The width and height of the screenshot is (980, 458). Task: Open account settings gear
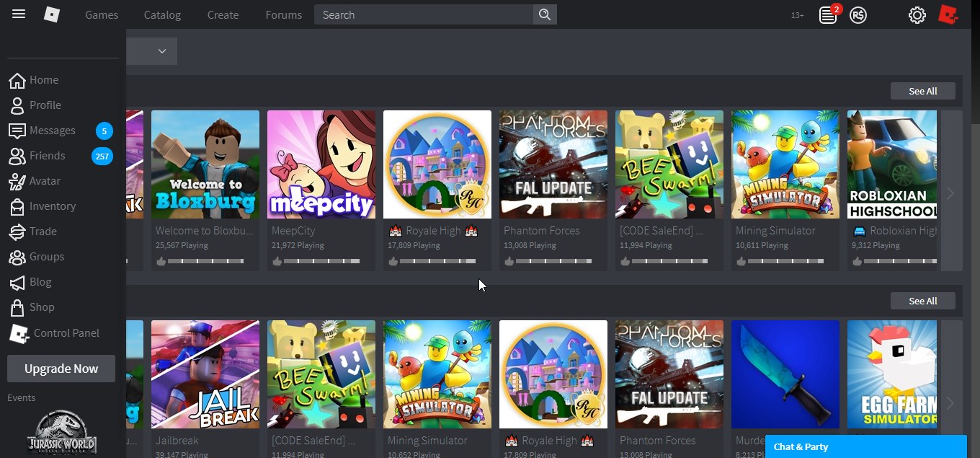coord(917,14)
